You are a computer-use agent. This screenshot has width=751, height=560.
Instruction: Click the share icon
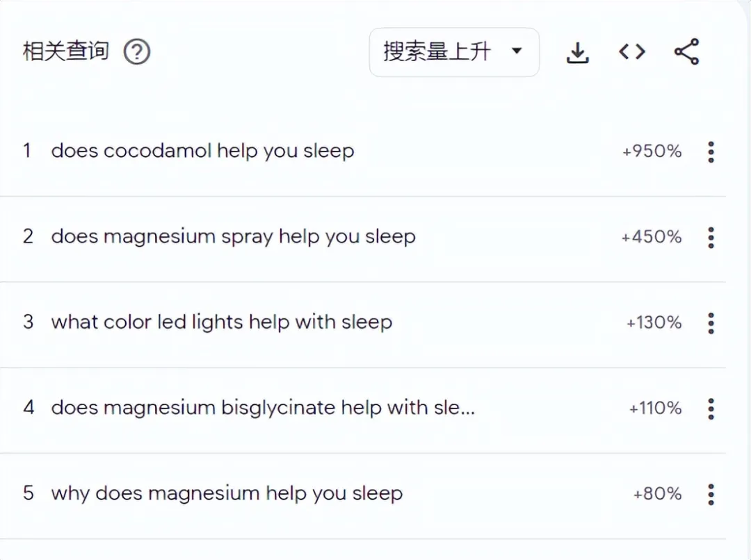(x=686, y=52)
